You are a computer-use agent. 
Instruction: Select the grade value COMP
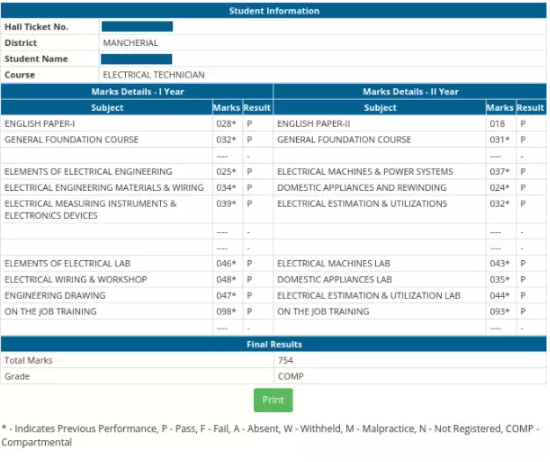click(290, 376)
